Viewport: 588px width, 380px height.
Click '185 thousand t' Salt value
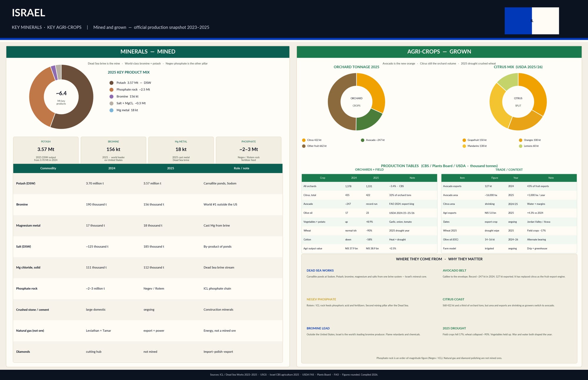pyautogui.click(x=154, y=247)
